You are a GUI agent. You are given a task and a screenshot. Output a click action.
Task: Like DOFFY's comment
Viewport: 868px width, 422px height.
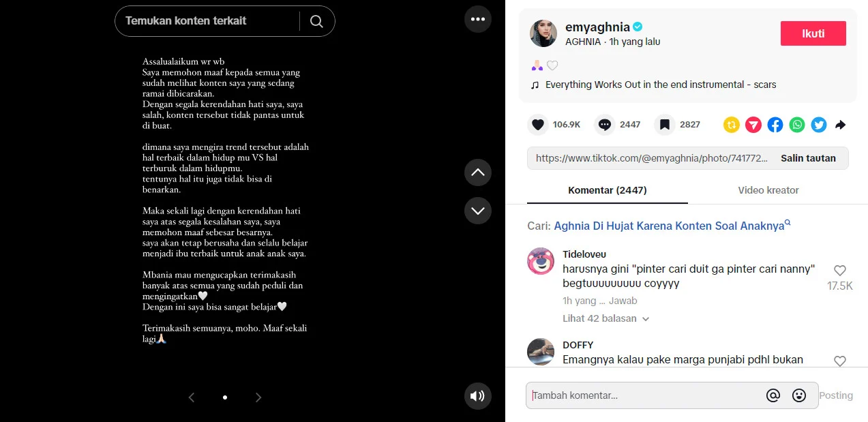(840, 361)
